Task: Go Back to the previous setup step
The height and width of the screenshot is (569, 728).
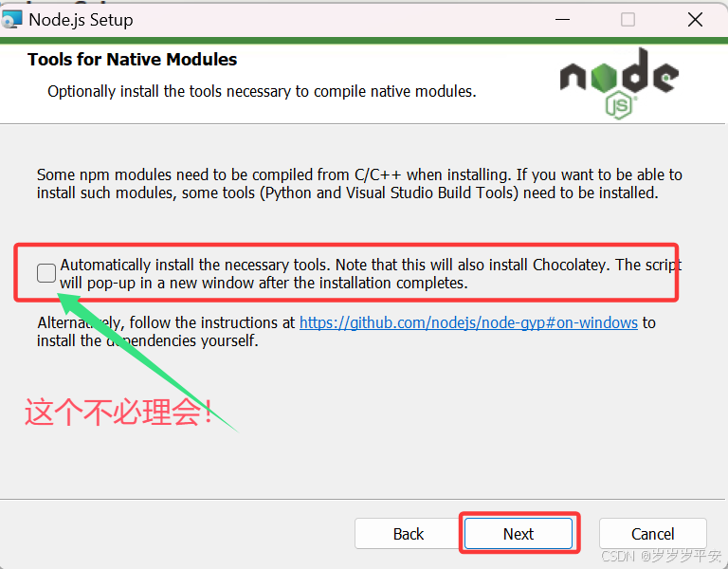Action: click(x=409, y=534)
